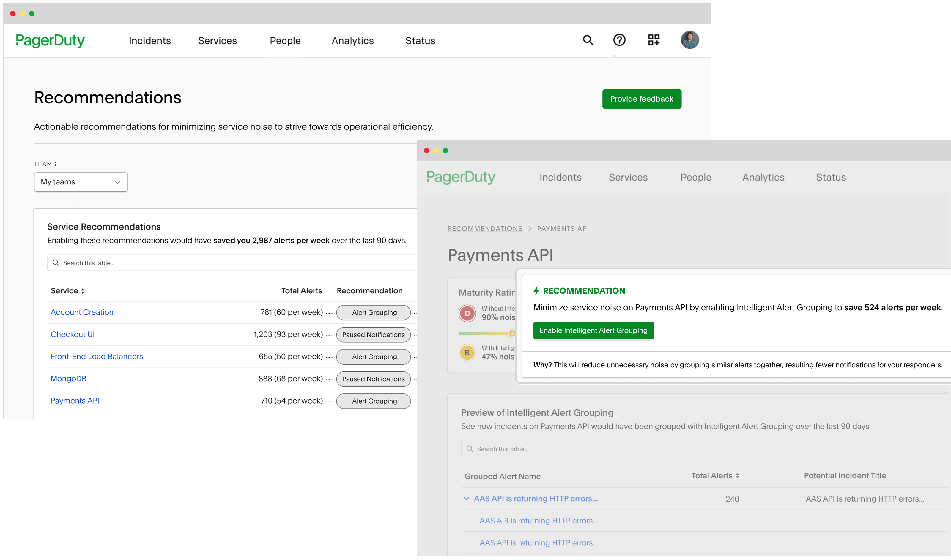Click the Potential Incident Title cell for AAS API
Image resolution: width=951 pixels, height=560 pixels.
click(x=865, y=499)
